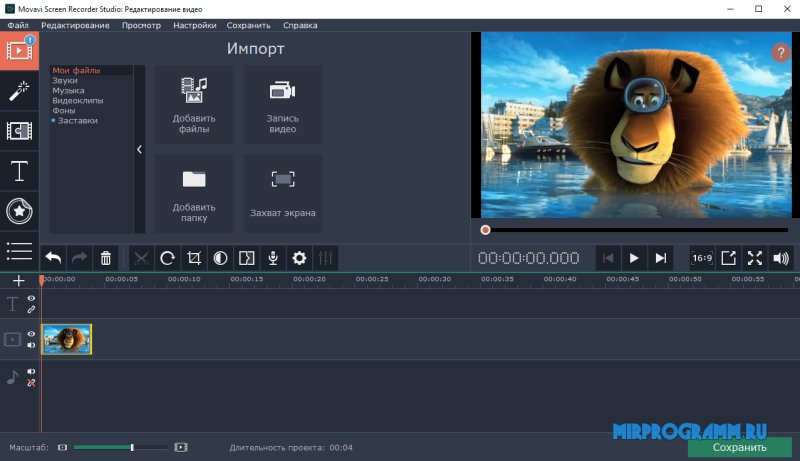Click the green Сохранить button
The image size is (800, 461).
739,447
